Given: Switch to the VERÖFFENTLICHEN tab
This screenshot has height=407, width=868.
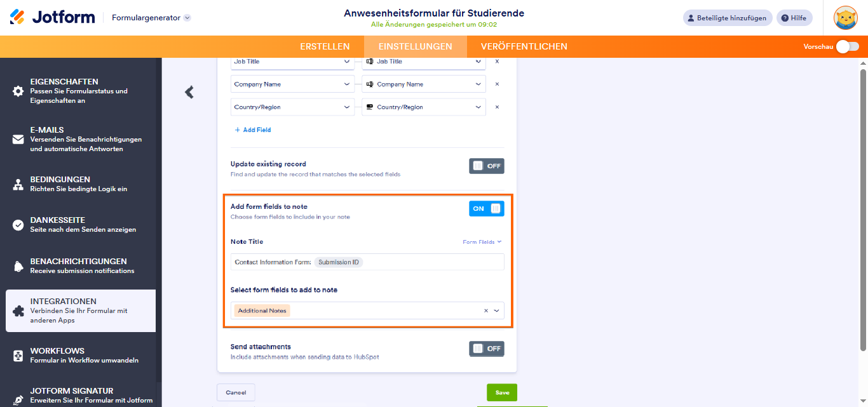Looking at the screenshot, I should tap(524, 46).
